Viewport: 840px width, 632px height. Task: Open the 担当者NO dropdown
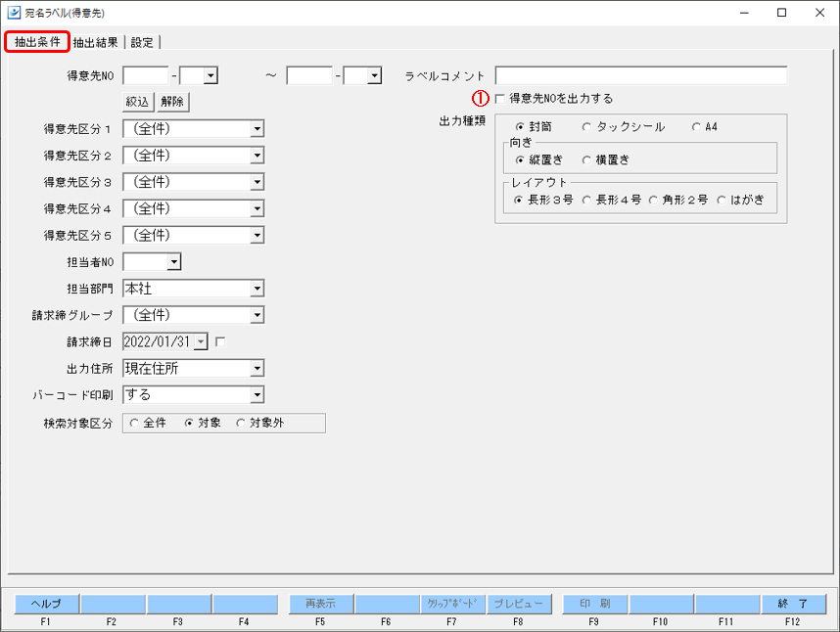174,262
